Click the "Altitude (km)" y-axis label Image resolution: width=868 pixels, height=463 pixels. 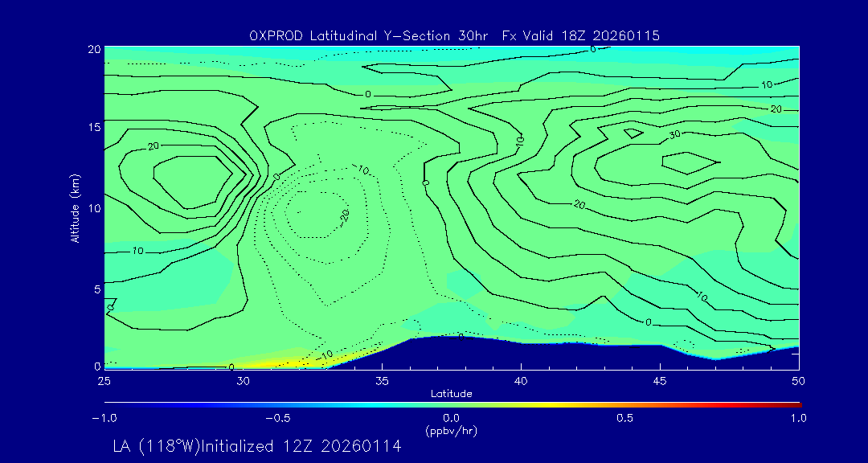[x=76, y=208]
